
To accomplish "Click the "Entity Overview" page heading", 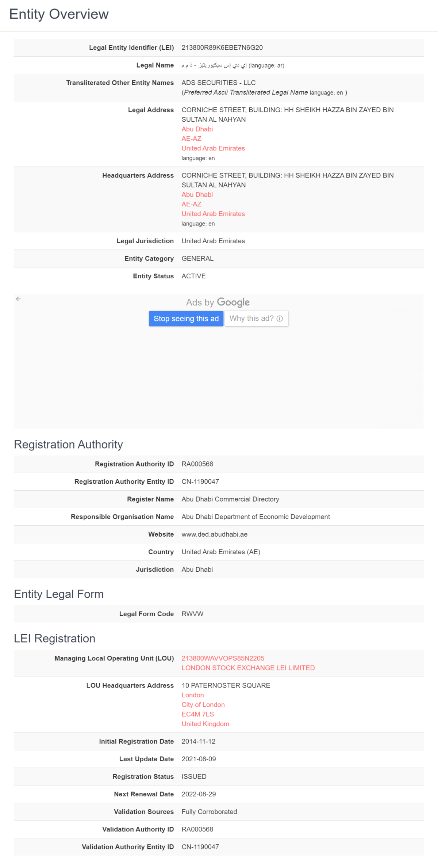I will [x=59, y=14].
